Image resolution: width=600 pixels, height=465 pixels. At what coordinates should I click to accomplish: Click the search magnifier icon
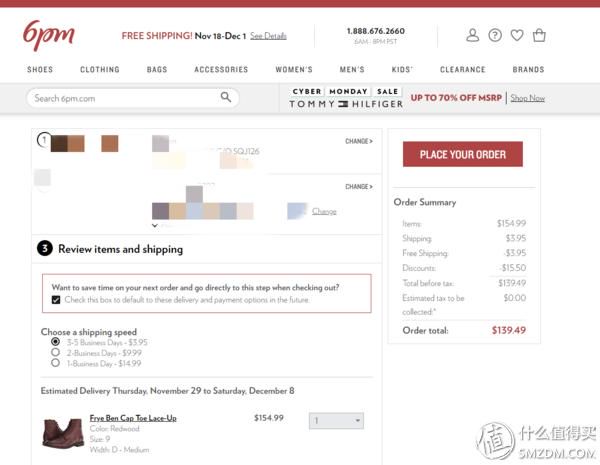pos(226,97)
